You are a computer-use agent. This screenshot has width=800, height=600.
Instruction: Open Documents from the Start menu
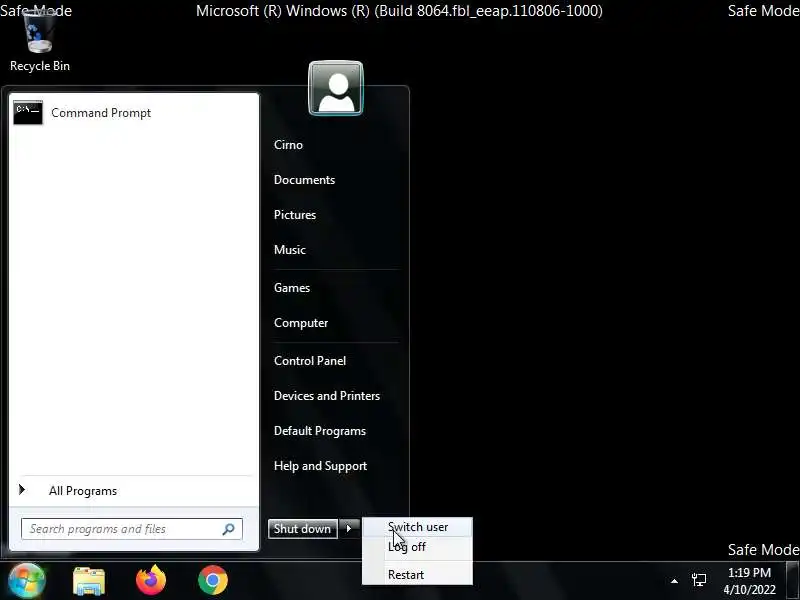pos(304,180)
